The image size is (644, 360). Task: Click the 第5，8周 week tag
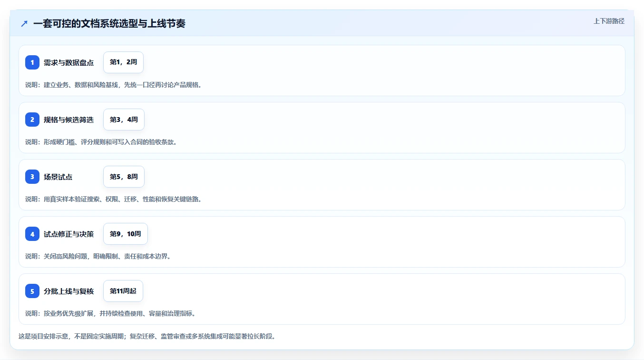click(x=124, y=177)
